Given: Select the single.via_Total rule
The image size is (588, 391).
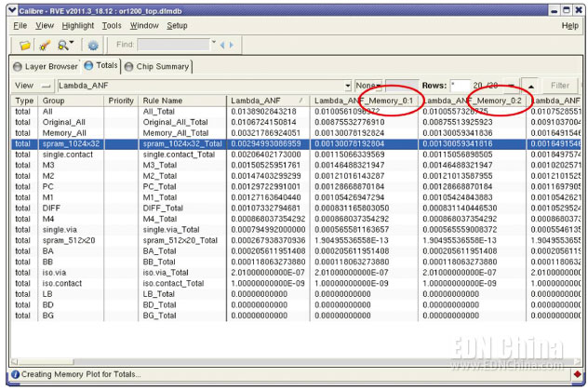Looking at the screenshot, I should (171, 230).
